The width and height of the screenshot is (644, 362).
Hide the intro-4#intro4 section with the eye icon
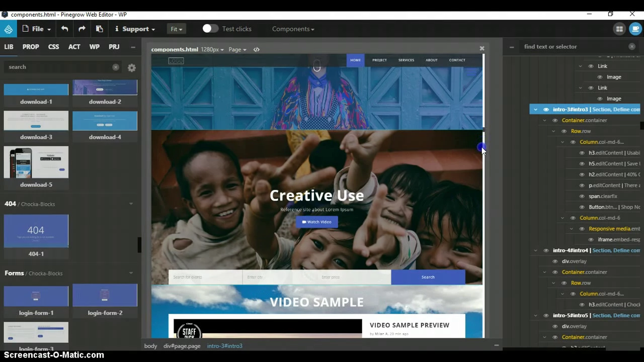(x=546, y=250)
